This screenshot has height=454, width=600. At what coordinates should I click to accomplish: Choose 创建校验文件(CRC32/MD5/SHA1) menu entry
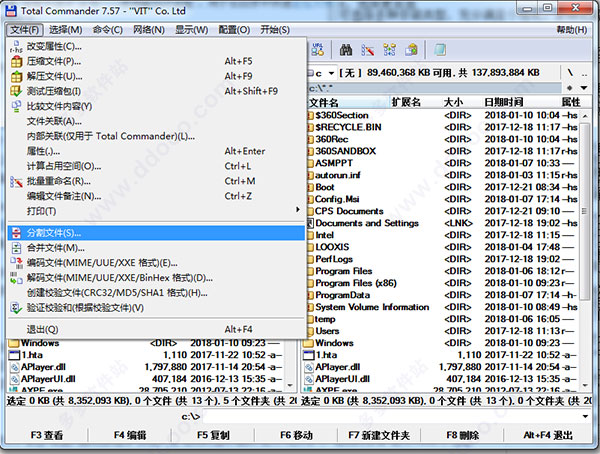point(156,293)
